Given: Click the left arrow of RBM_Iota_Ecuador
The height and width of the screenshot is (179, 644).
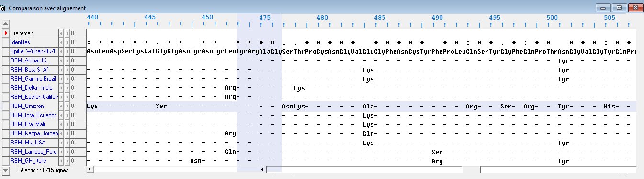Looking at the screenshot, I should (61, 115).
